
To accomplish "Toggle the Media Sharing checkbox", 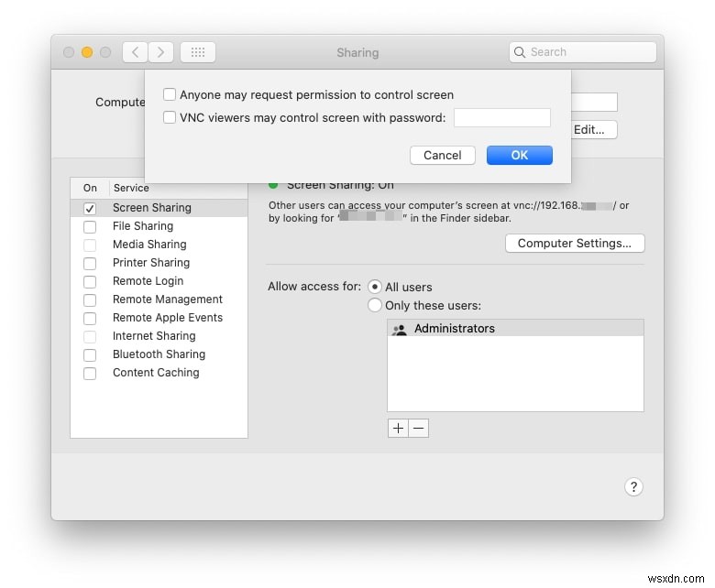I will pyautogui.click(x=90, y=245).
